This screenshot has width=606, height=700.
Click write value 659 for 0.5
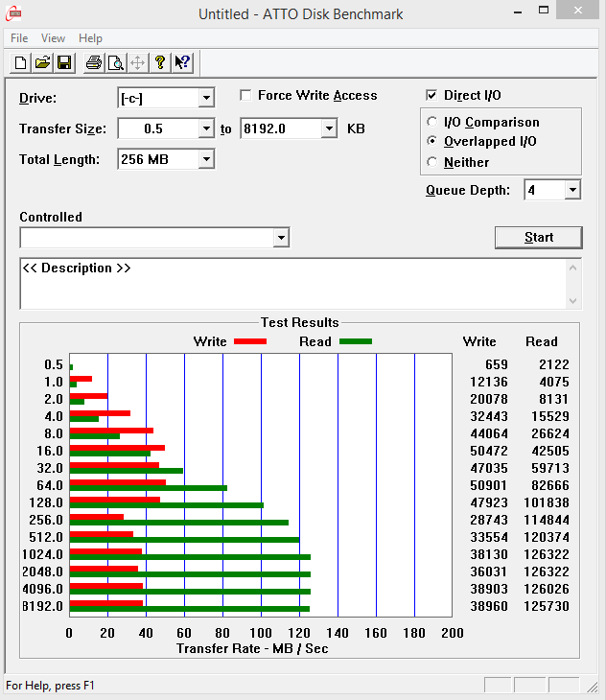pos(497,364)
